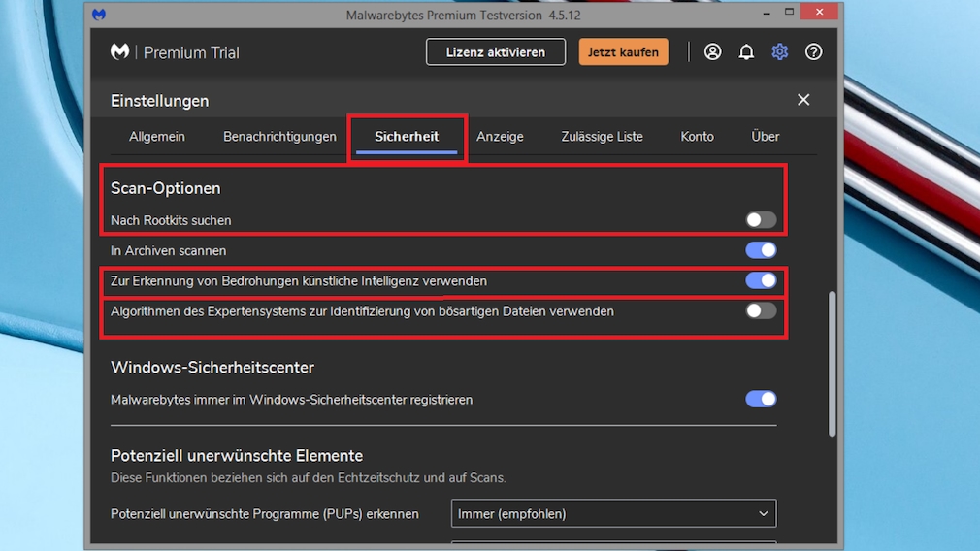Open the help question mark icon

[813, 51]
